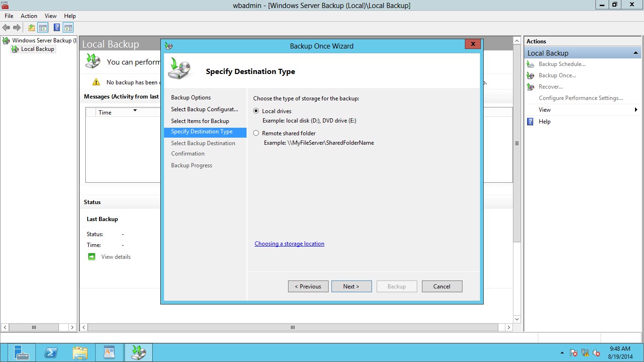Image resolution: width=644 pixels, height=362 pixels.
Task: Click the blue Help icon in the toolbar
Action: pyautogui.click(x=57, y=28)
